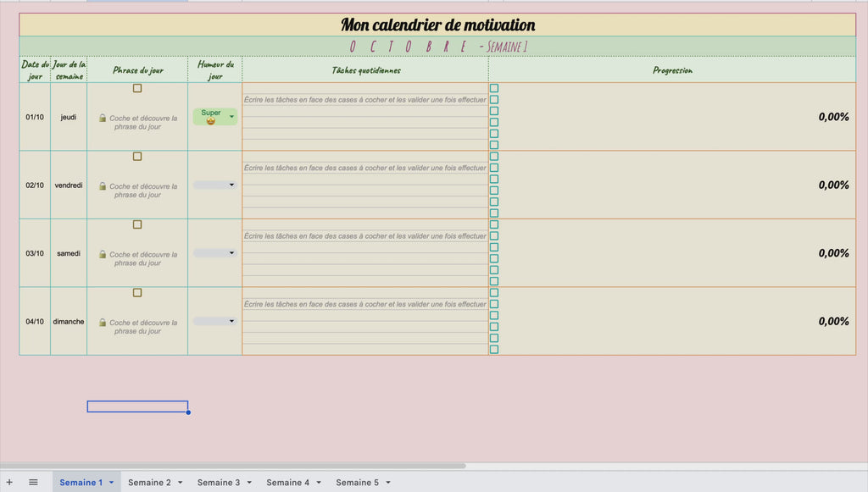
Task: Select the 0,00% progress value for samedi
Action: tap(834, 252)
